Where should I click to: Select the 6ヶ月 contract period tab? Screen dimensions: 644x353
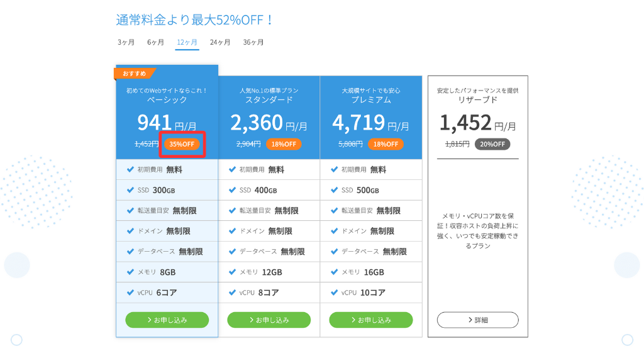click(156, 42)
